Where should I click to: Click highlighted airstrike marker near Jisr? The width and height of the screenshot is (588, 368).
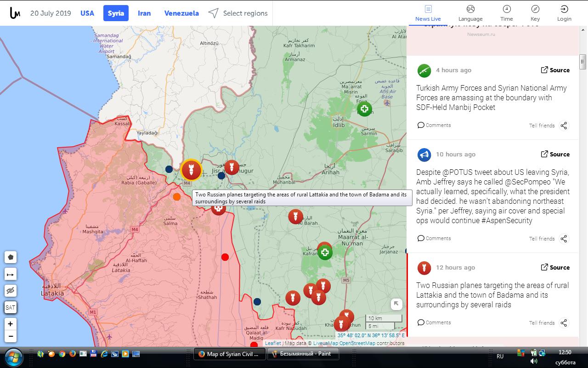191,170
